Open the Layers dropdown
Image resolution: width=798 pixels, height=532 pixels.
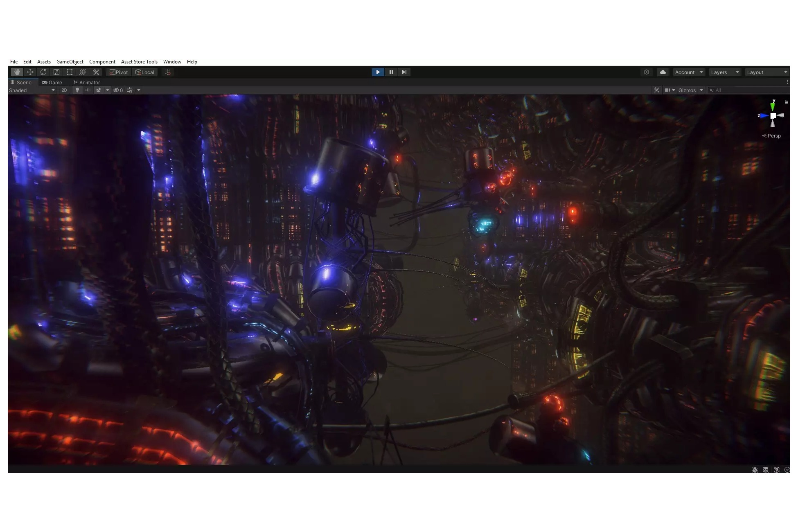(x=725, y=72)
